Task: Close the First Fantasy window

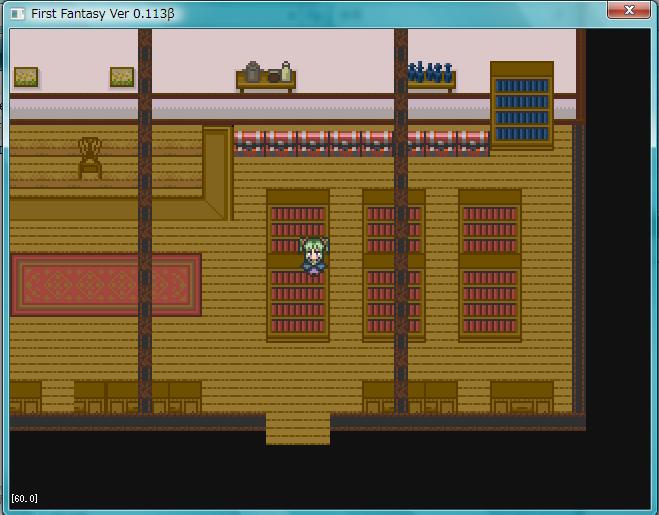Action: (x=629, y=10)
